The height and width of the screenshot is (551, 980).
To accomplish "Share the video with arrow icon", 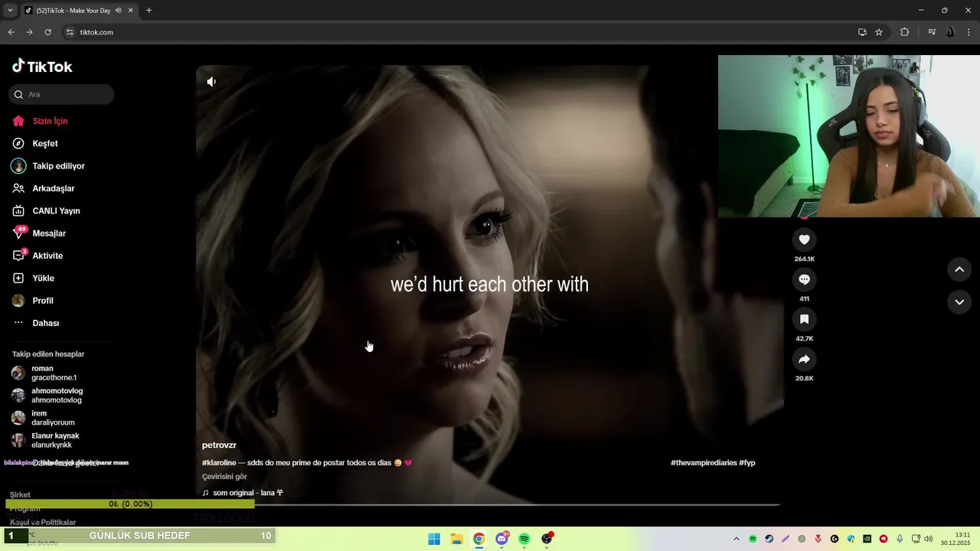I will tap(804, 359).
